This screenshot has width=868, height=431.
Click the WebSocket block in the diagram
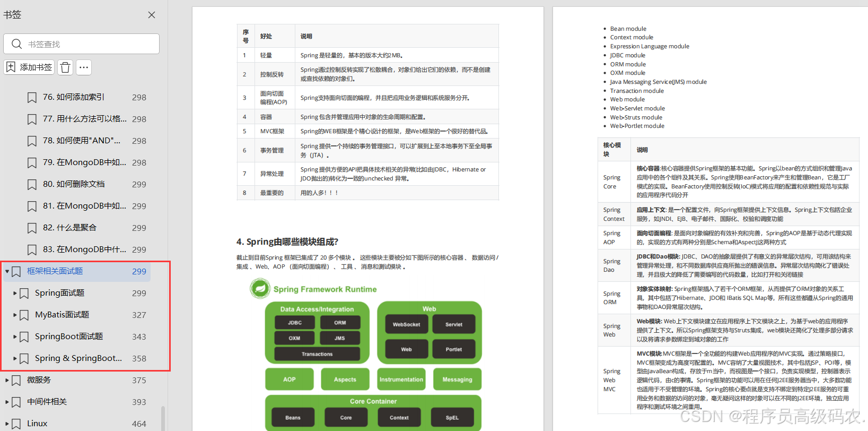[x=406, y=324]
